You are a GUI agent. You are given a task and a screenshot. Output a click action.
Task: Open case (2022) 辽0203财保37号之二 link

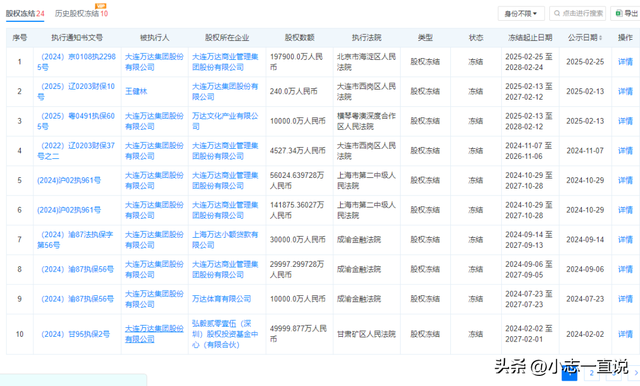[x=76, y=151]
